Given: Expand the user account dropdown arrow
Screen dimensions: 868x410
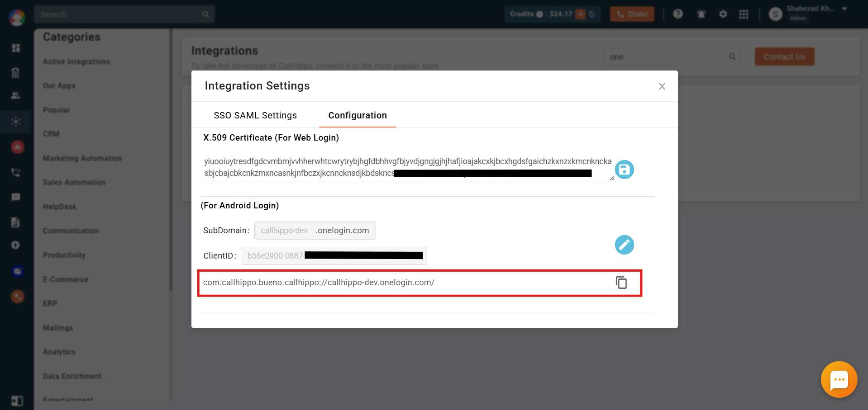Looking at the screenshot, I should tap(844, 9).
